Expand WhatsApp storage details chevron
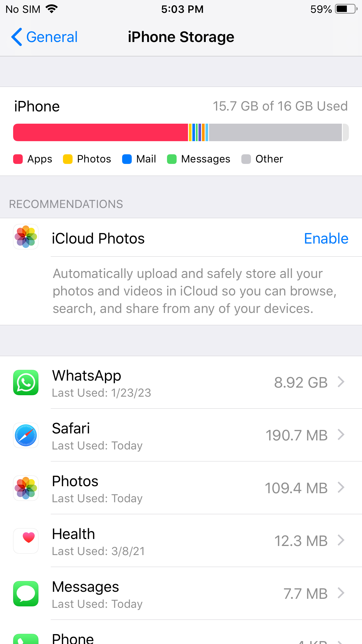 341,382
